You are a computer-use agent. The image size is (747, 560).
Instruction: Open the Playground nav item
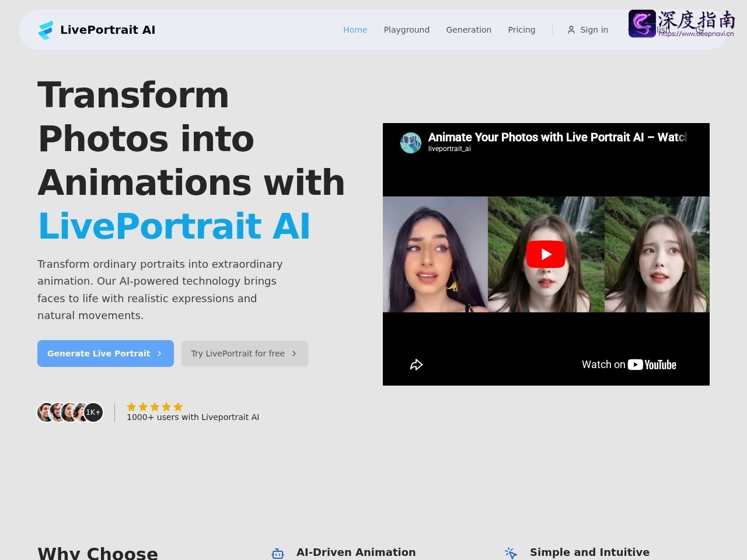click(407, 30)
